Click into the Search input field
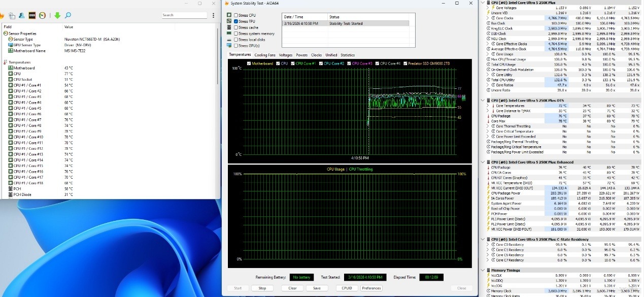 tap(184, 15)
